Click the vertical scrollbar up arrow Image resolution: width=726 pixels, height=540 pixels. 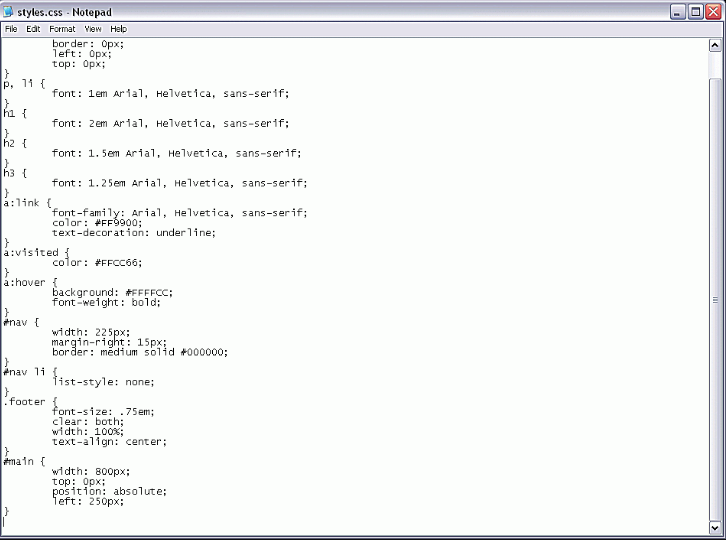click(715, 45)
